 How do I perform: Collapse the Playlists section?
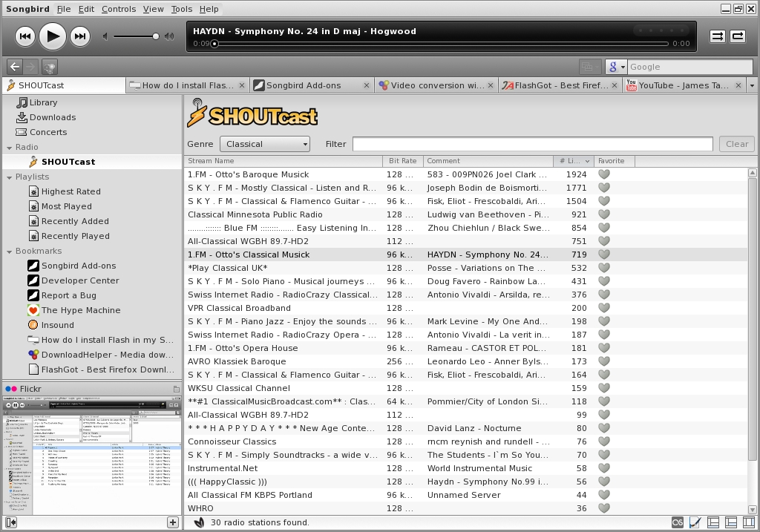click(9, 177)
